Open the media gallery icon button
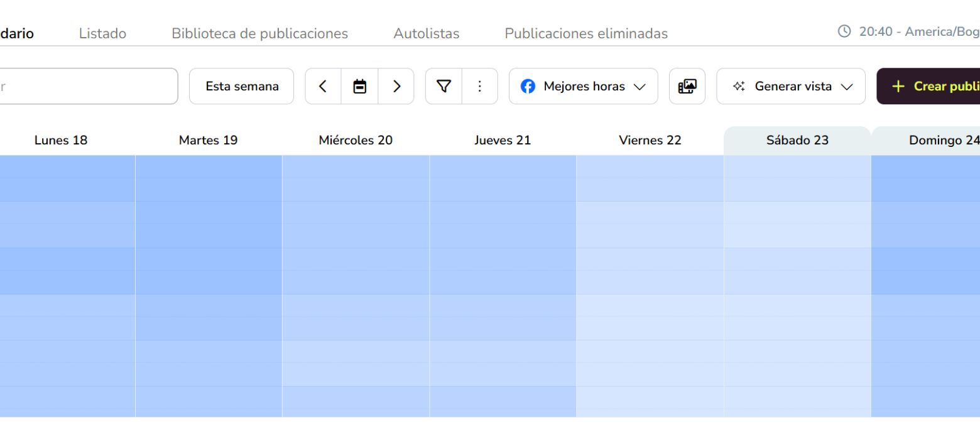Viewport: 980px width, 437px height. [x=687, y=86]
